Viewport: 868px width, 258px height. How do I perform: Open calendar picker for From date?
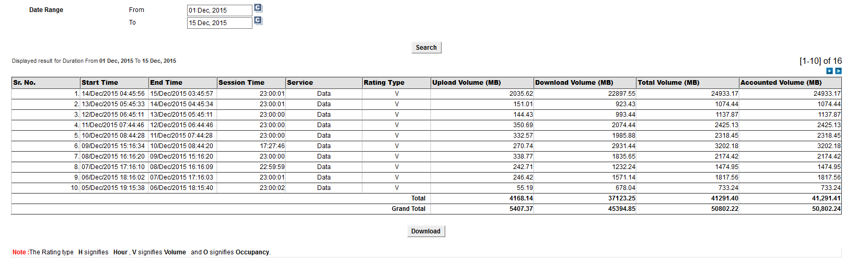coord(258,8)
